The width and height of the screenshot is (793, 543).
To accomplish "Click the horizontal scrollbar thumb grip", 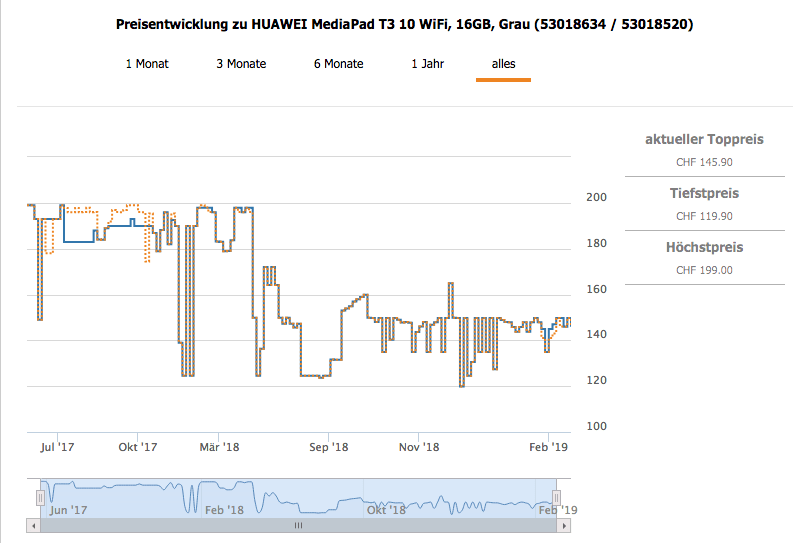I will point(298,526).
